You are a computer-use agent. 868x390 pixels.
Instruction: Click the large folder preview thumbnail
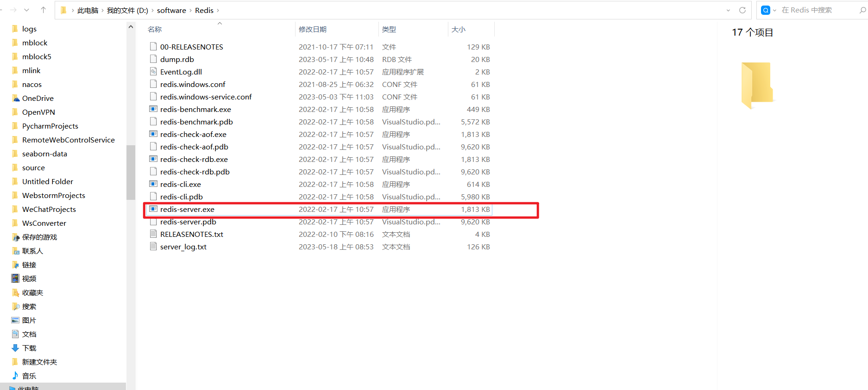click(x=757, y=85)
